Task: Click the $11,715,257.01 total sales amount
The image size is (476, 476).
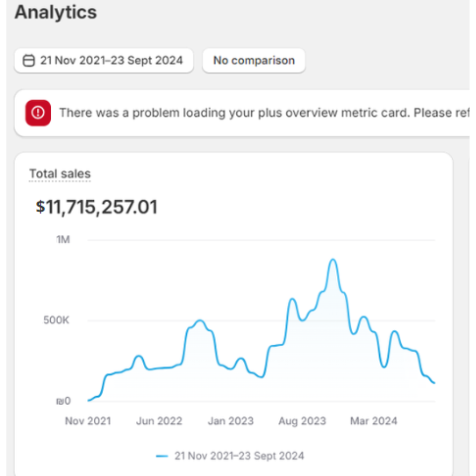Action: click(97, 207)
